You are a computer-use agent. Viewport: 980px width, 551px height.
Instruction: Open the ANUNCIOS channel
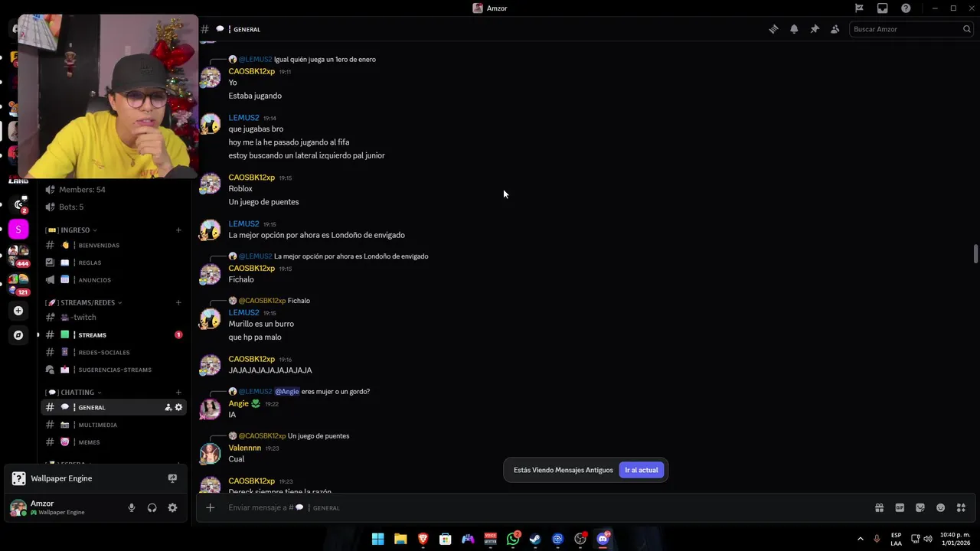pos(113,280)
